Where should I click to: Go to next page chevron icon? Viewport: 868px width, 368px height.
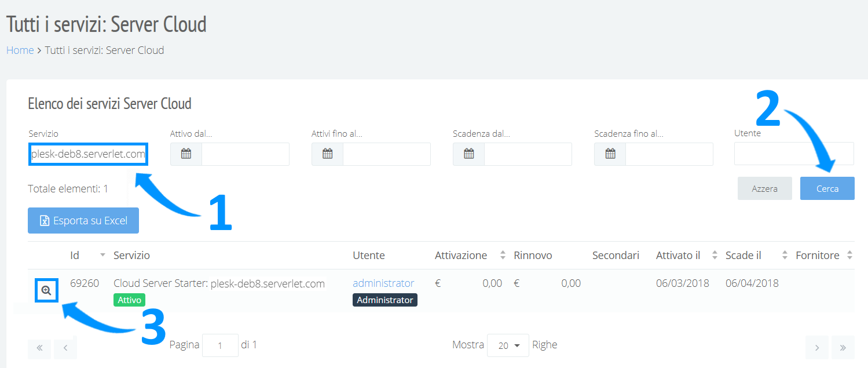[816, 348]
